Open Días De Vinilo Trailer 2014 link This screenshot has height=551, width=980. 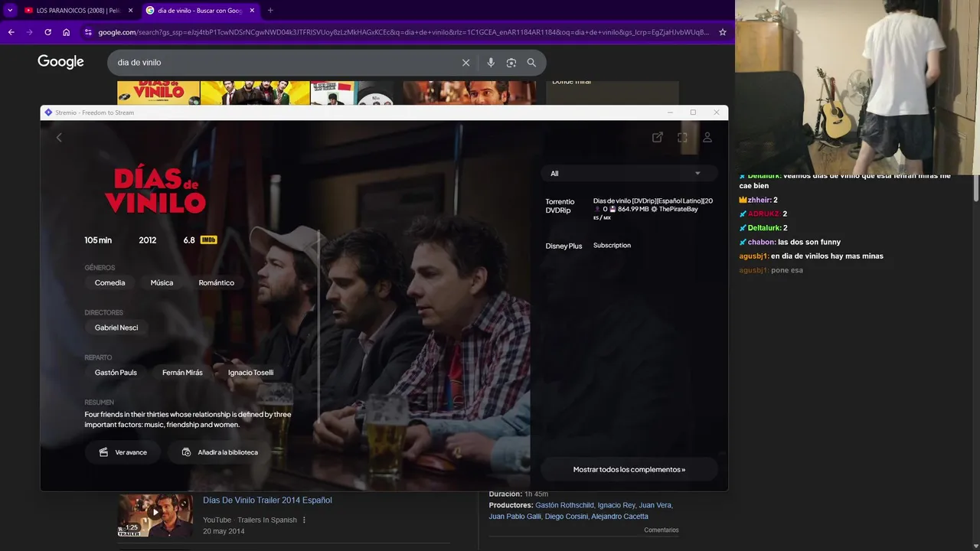(x=267, y=500)
